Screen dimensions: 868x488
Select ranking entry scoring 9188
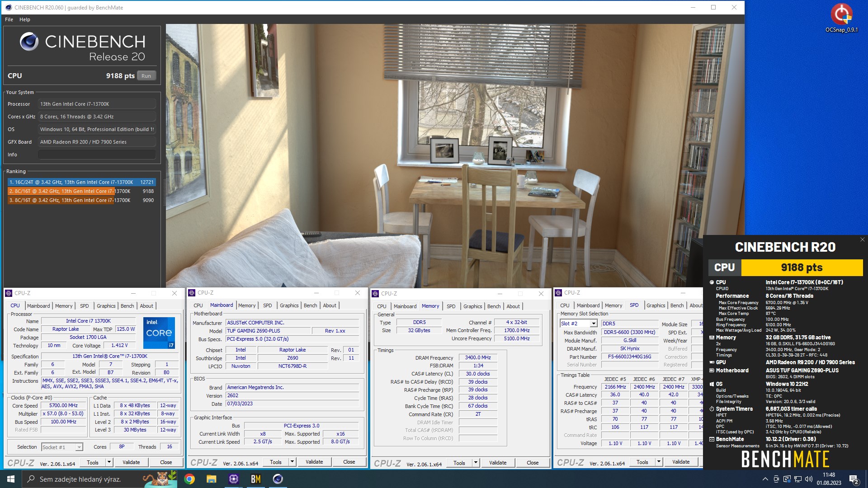tap(81, 191)
